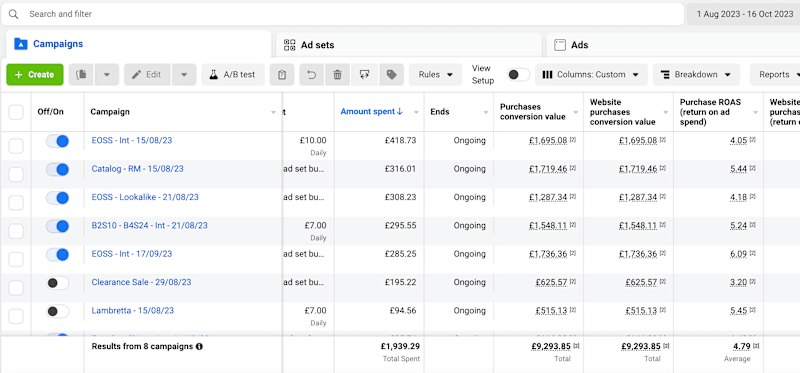The image size is (800, 373).
Task: Click the tag icon in toolbar
Action: coord(391,74)
